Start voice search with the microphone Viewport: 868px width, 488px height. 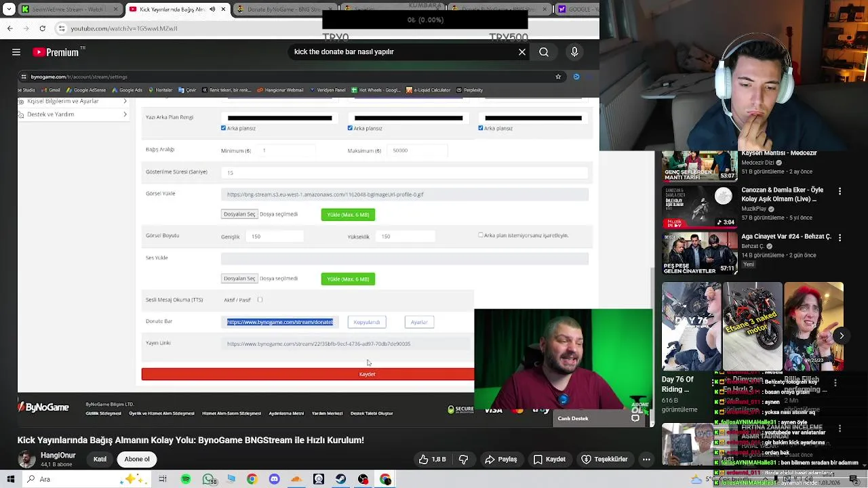[x=574, y=52]
